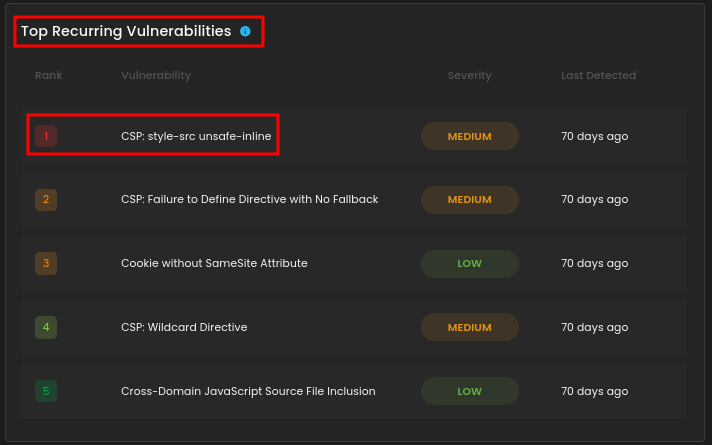
Task: Click the Vulnerability column header
Action: [x=156, y=76]
